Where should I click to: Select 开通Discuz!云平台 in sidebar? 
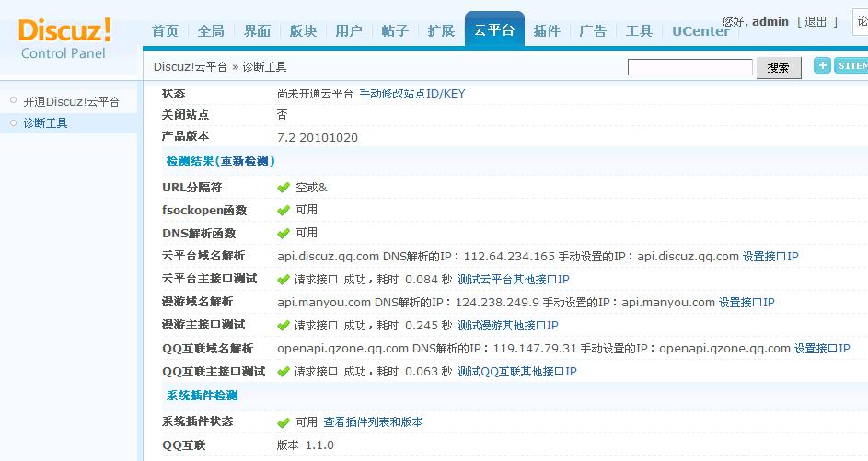pyautogui.click(x=72, y=102)
